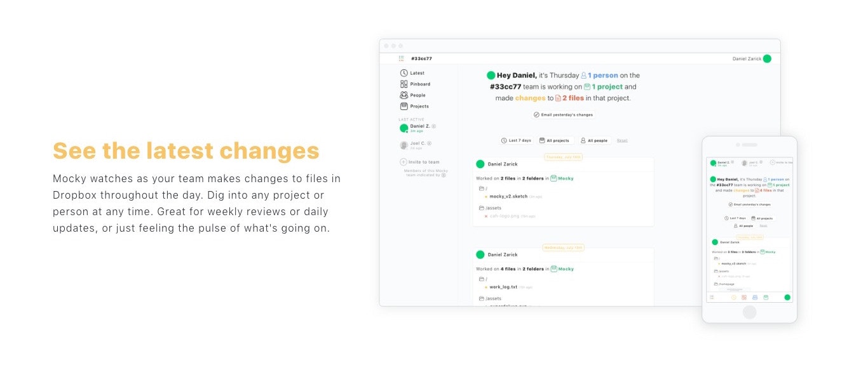Select Joel C. under Last Active
Screen dimensions: 868x370
(x=416, y=145)
